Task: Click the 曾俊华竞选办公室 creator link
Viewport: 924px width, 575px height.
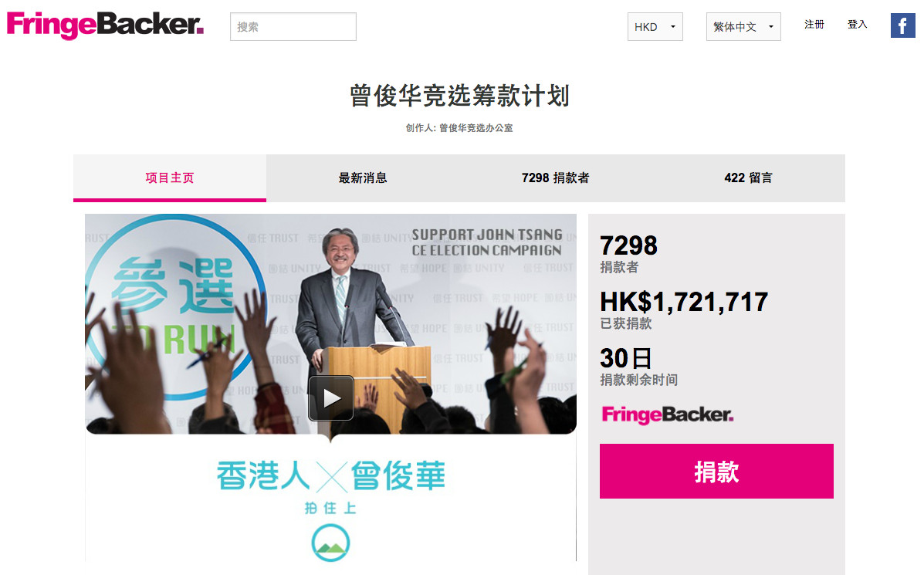Action: [x=476, y=128]
